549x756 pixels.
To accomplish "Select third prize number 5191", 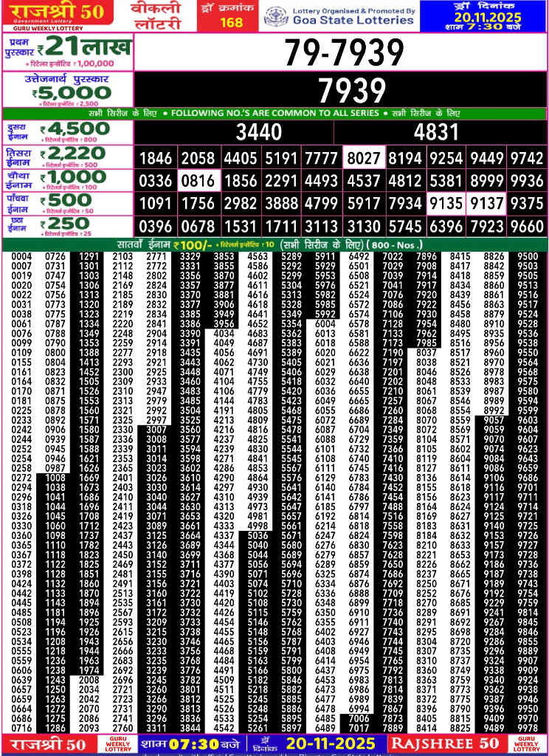I will click(281, 158).
